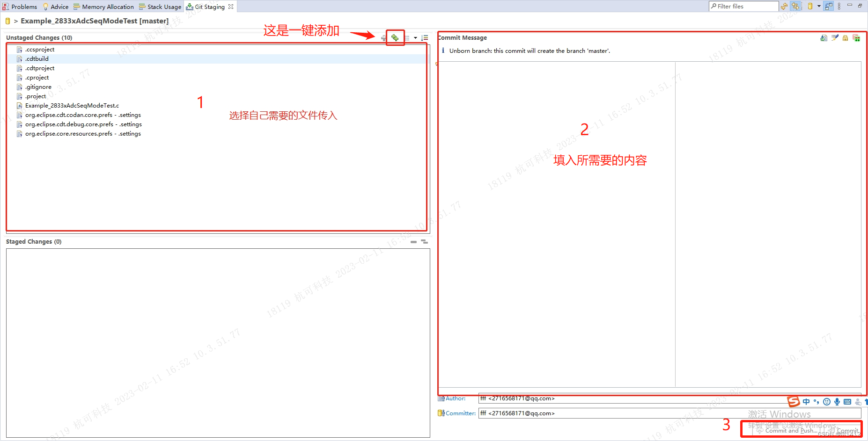Toggle the list presentation view in Unstaged Changes
The width and height of the screenshot is (868, 441).
(407, 38)
